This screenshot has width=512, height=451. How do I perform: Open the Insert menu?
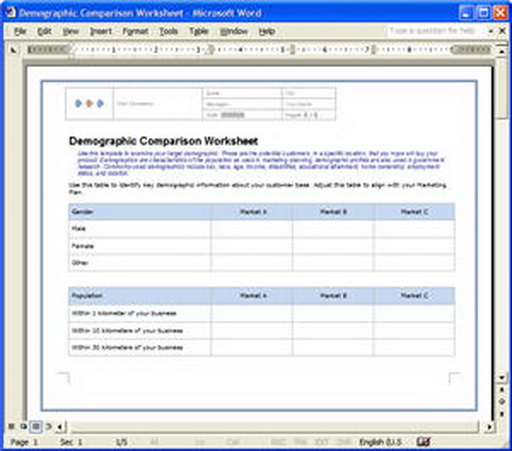click(101, 31)
